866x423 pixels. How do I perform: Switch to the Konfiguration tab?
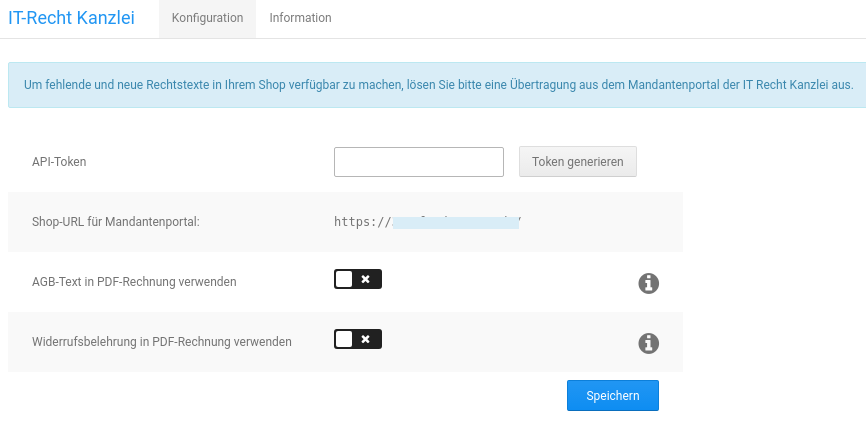tap(207, 18)
